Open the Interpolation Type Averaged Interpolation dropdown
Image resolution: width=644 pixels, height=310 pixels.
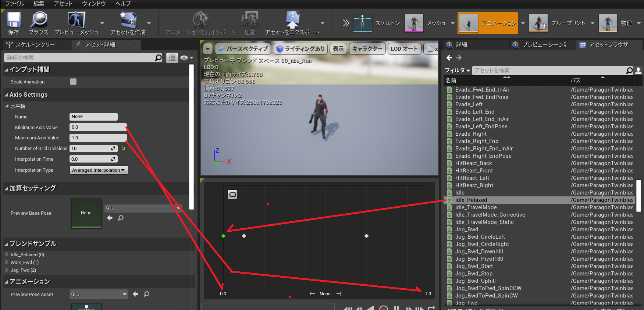tap(99, 170)
